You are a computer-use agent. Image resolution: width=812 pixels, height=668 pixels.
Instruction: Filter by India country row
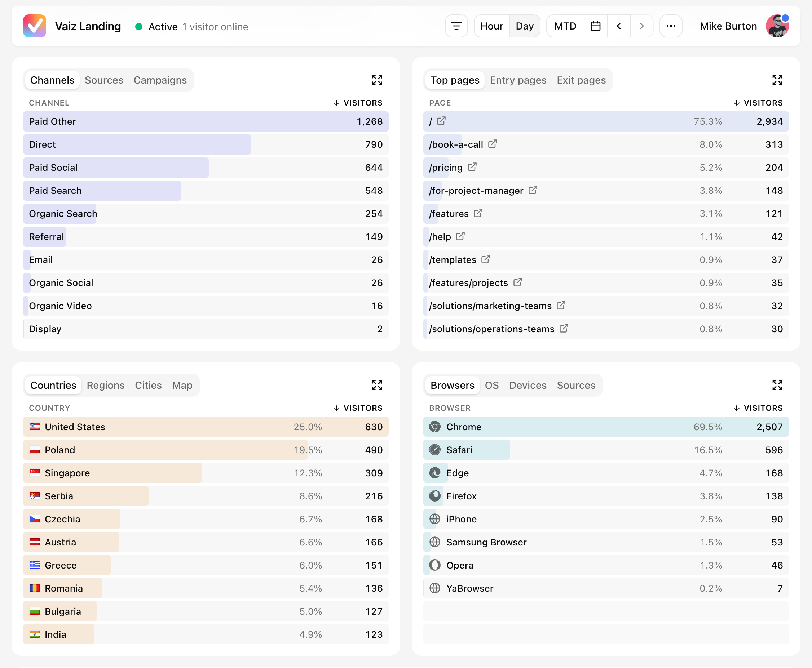[206, 634]
